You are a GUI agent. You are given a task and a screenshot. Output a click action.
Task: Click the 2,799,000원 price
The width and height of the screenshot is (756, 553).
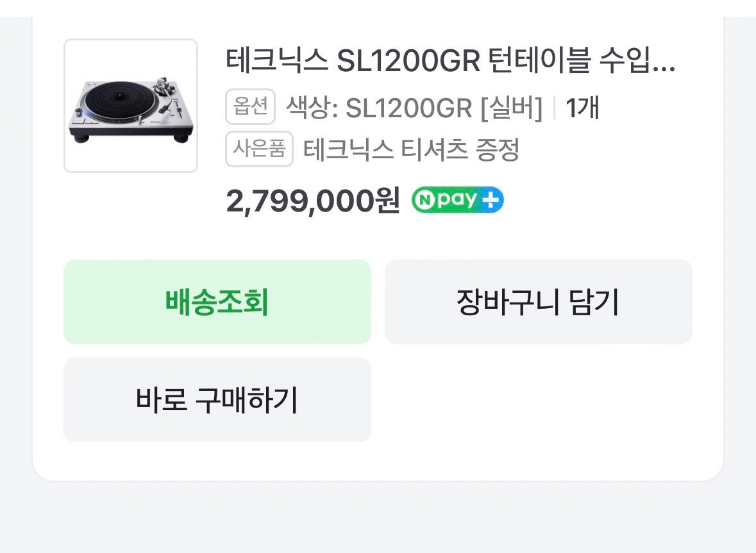click(x=312, y=201)
